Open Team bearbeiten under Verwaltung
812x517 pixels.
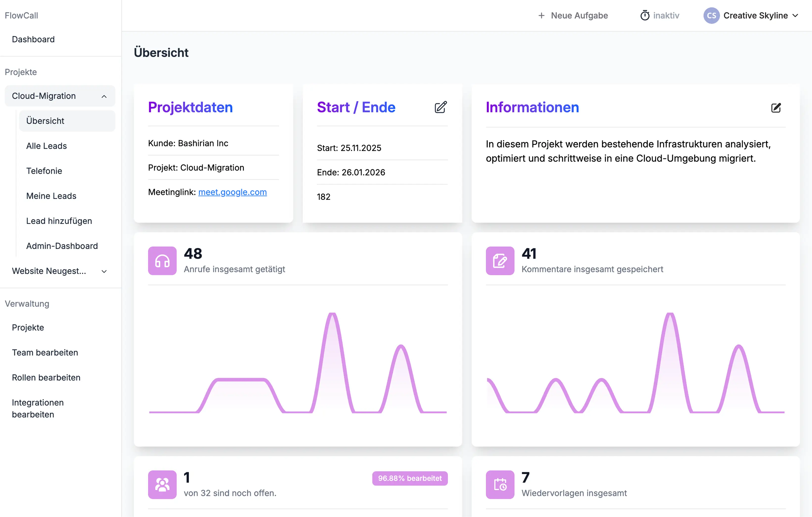[x=45, y=352]
